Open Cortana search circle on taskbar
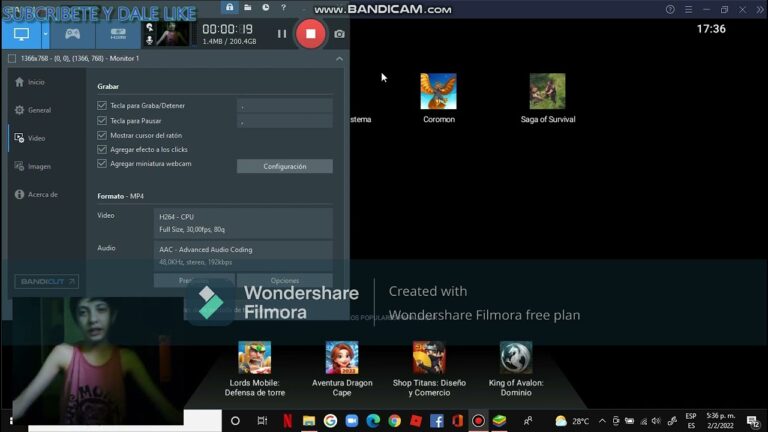Image resolution: width=768 pixels, height=432 pixels. coord(235,421)
